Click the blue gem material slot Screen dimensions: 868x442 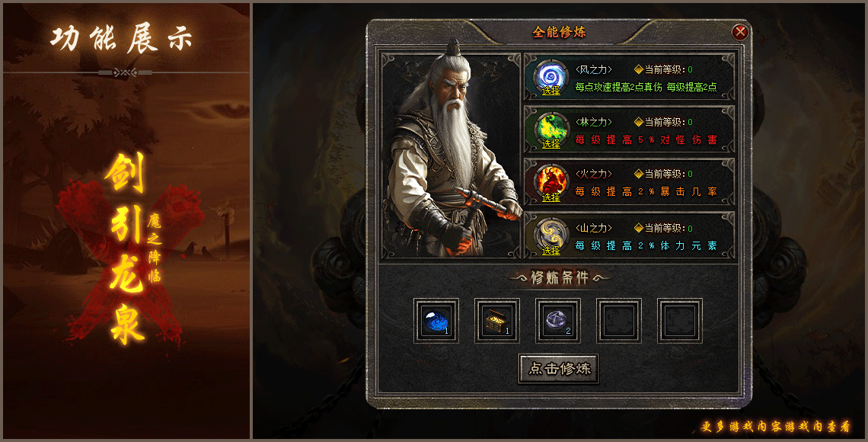[436, 321]
